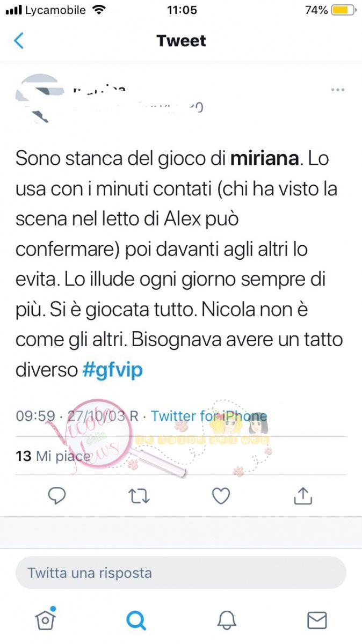Open the Home tab icon
This screenshot has height=644, width=362.
tap(45, 619)
